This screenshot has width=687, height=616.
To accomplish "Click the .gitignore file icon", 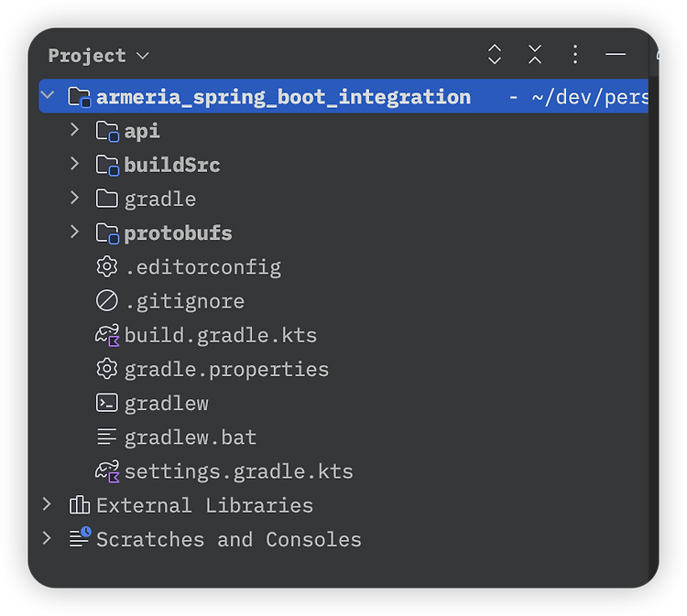I will point(107,301).
